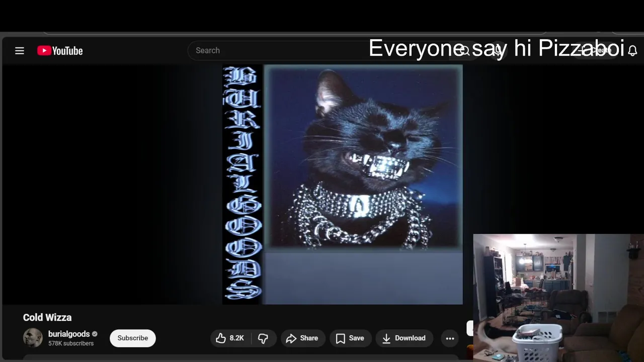Open the YouTube hamburger guide menu
The height and width of the screenshot is (362, 644).
click(20, 51)
